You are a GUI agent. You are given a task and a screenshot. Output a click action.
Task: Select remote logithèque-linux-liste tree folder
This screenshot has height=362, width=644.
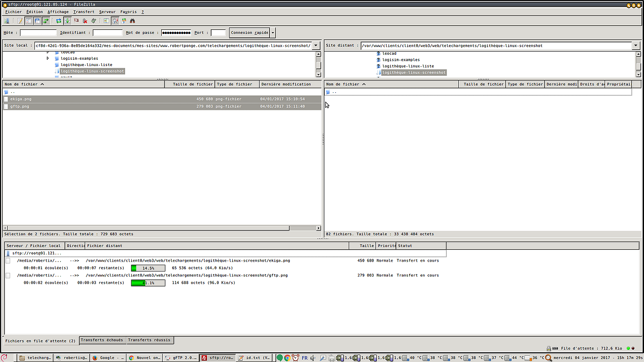coord(408,66)
